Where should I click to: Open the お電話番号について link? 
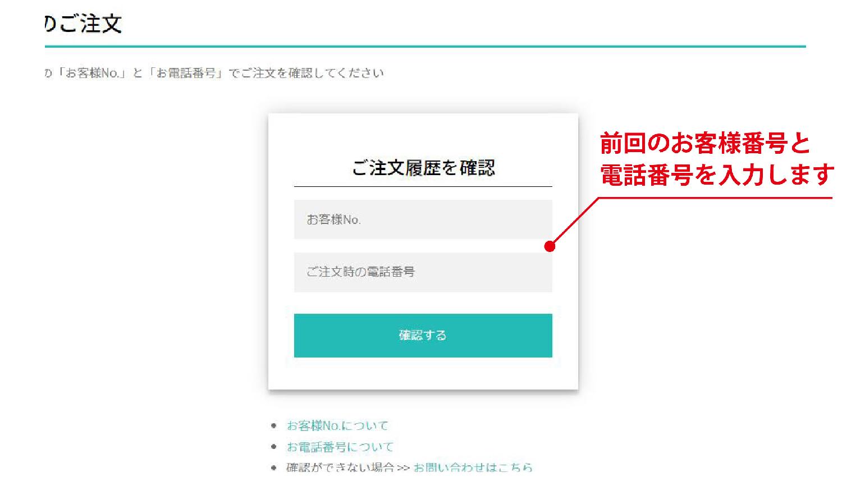click(x=340, y=447)
